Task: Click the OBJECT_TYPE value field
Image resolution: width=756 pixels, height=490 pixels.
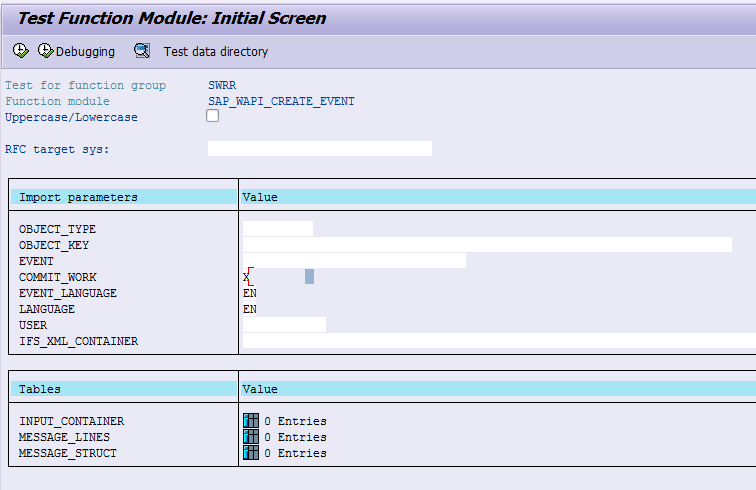Action: tap(278, 229)
